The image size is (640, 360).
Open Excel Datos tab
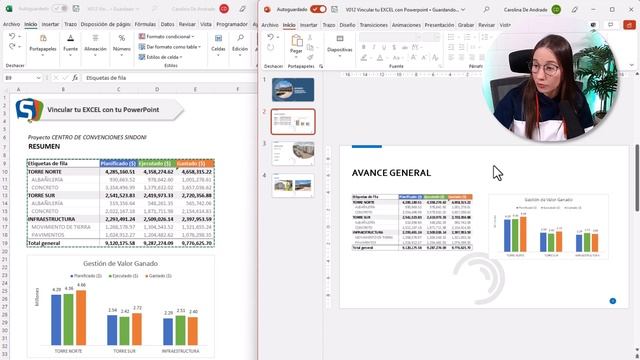click(x=167, y=24)
